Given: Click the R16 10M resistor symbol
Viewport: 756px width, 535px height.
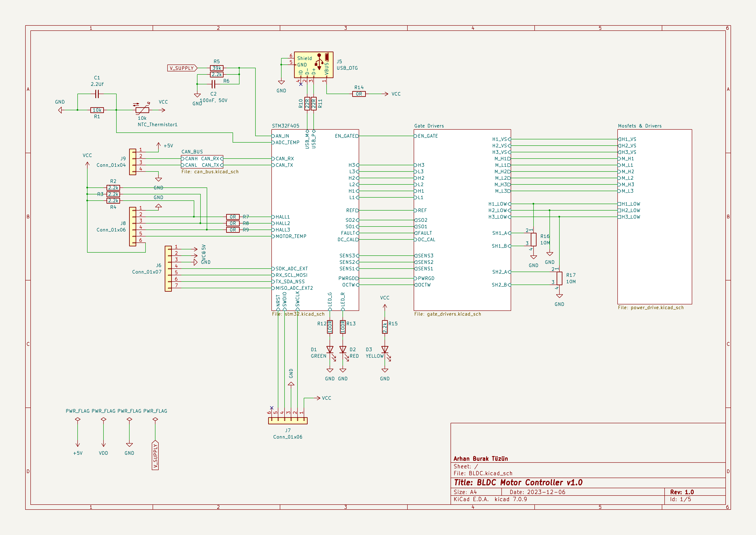Looking at the screenshot, I should 533,239.
